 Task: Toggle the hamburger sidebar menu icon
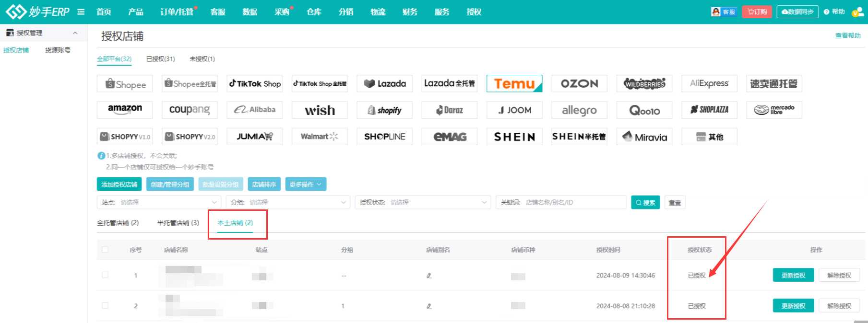point(81,12)
